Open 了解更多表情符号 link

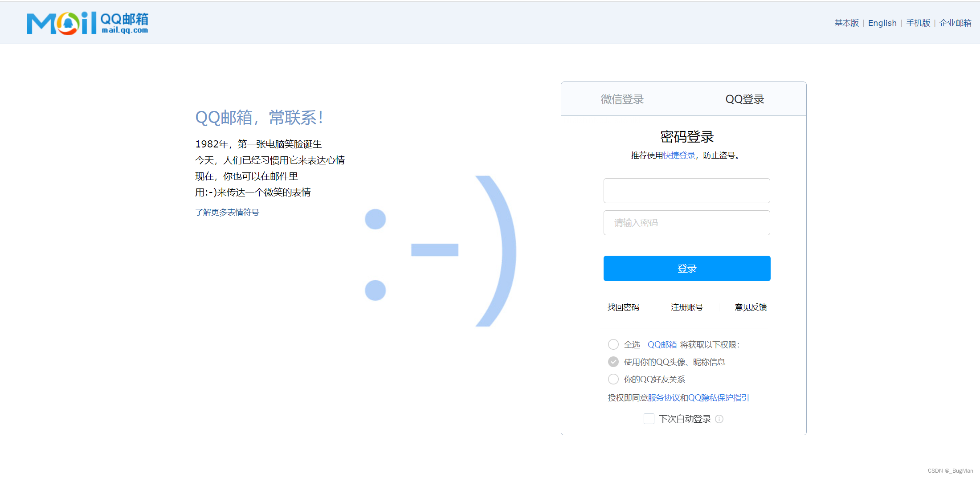[x=227, y=212]
